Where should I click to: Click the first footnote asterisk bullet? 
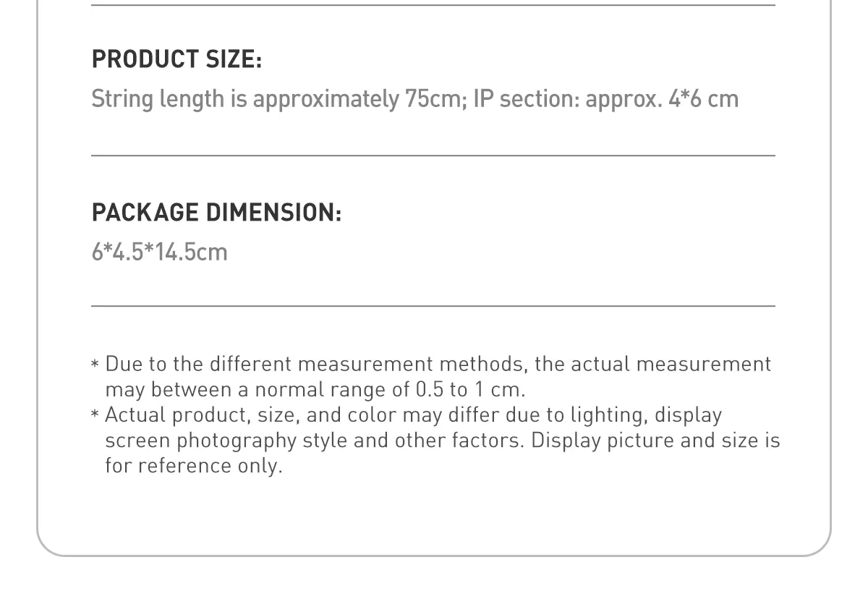pyautogui.click(x=95, y=364)
